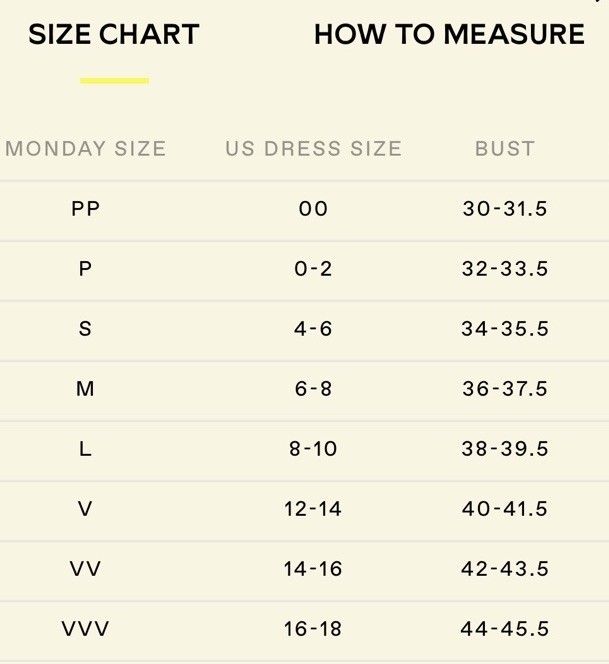Select the P size label
The width and height of the screenshot is (609, 664).
coord(85,269)
